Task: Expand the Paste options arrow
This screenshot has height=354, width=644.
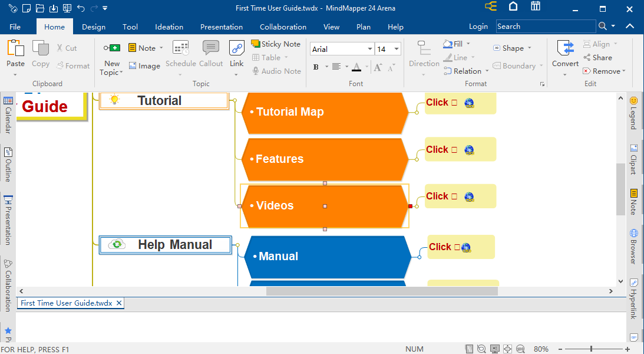Action: (15, 75)
